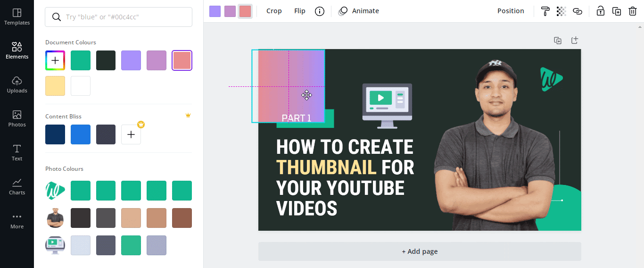Select the logo photo colours thumbnail
The height and width of the screenshot is (268, 644).
pos(55,191)
